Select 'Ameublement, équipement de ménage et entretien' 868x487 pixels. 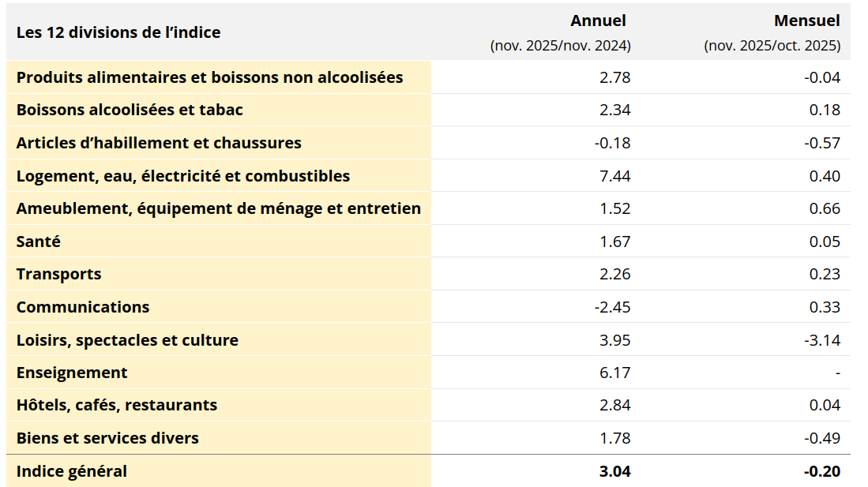219,208
